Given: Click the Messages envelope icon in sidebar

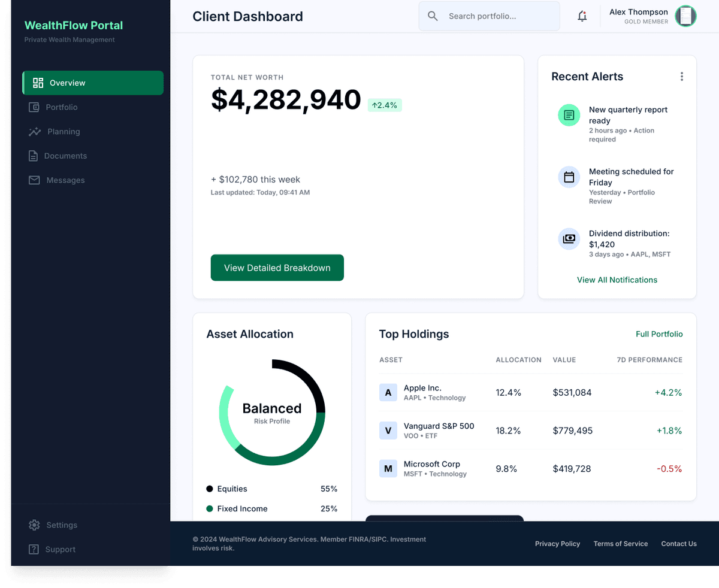Looking at the screenshot, I should [34, 180].
